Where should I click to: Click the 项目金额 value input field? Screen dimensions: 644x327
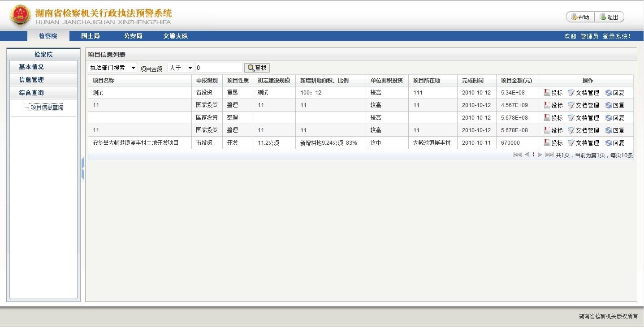(219, 68)
